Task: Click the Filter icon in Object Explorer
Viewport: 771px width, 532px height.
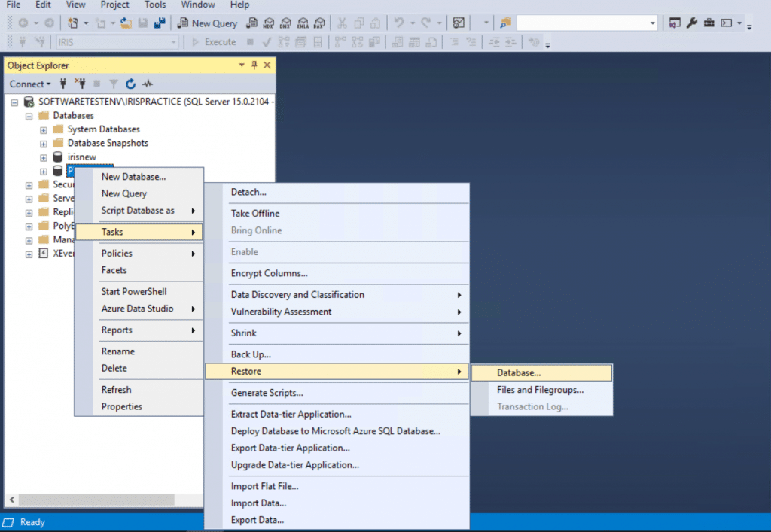Action: point(114,84)
